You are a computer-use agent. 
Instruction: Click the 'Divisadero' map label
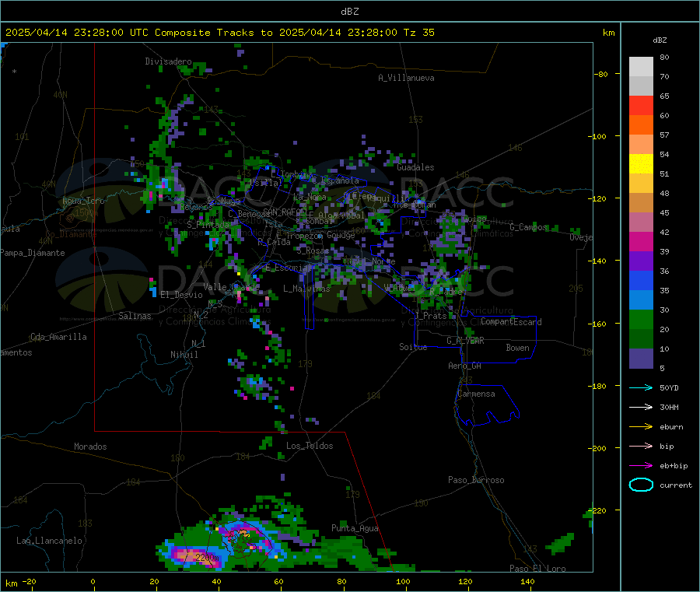tap(168, 61)
